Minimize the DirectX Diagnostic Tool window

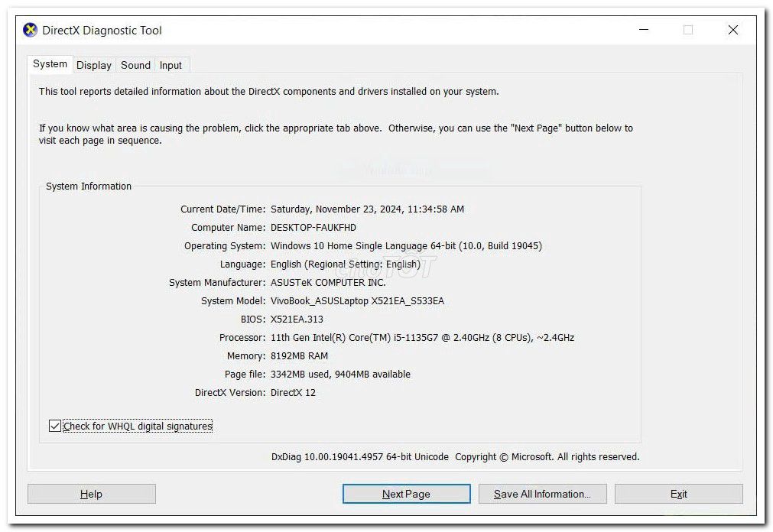(643, 30)
